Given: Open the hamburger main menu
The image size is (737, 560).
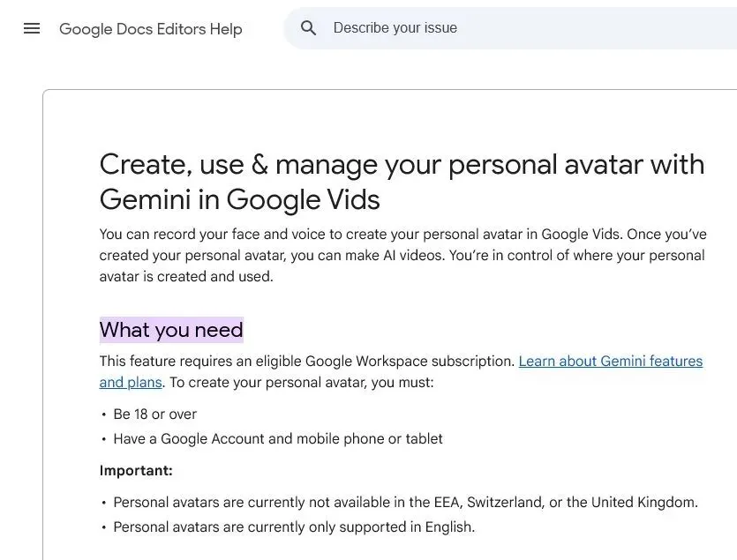Looking at the screenshot, I should 32,28.
